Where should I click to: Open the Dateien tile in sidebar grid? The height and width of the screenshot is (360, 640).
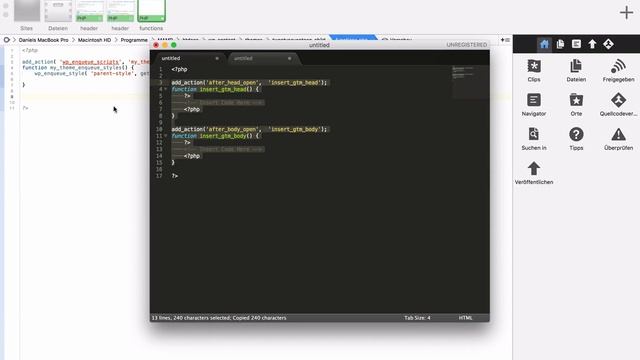576,71
